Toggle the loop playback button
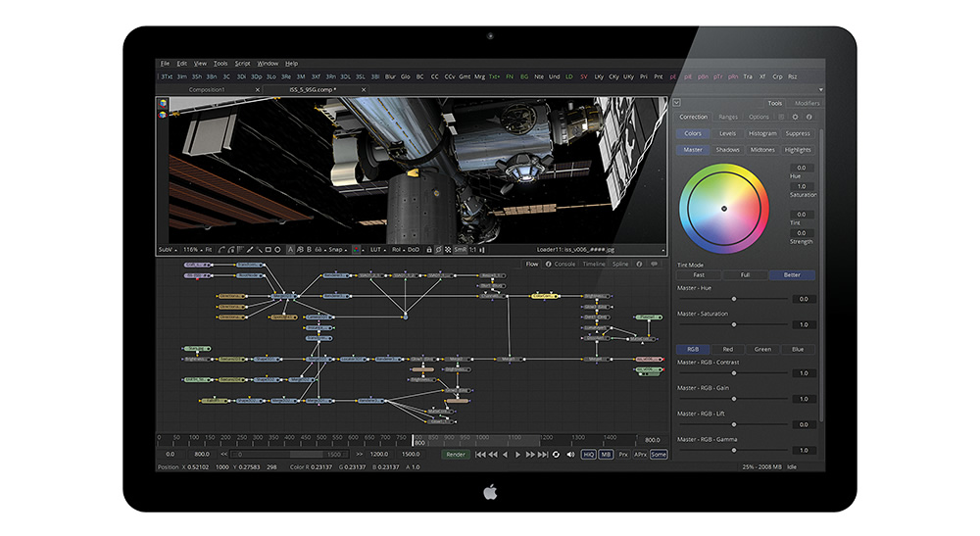The image size is (980, 536). pos(556,454)
